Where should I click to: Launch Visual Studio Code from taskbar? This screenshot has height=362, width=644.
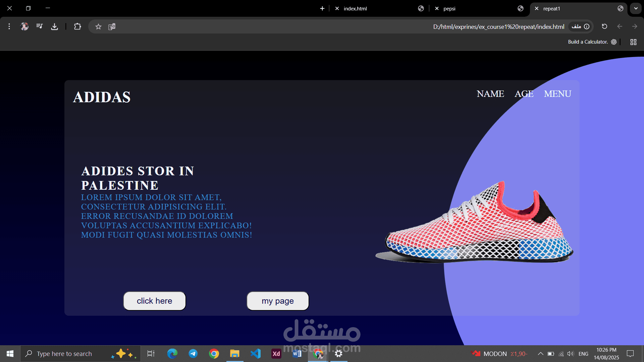click(x=256, y=354)
